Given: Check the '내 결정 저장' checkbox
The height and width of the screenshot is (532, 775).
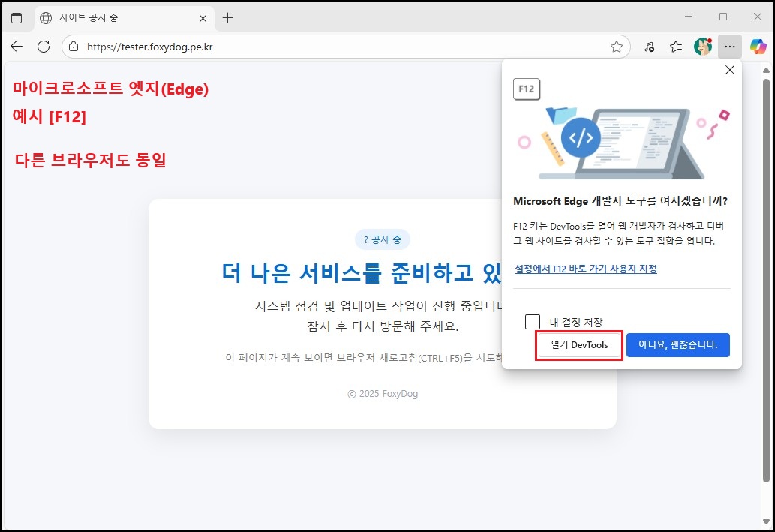Looking at the screenshot, I should click(533, 322).
